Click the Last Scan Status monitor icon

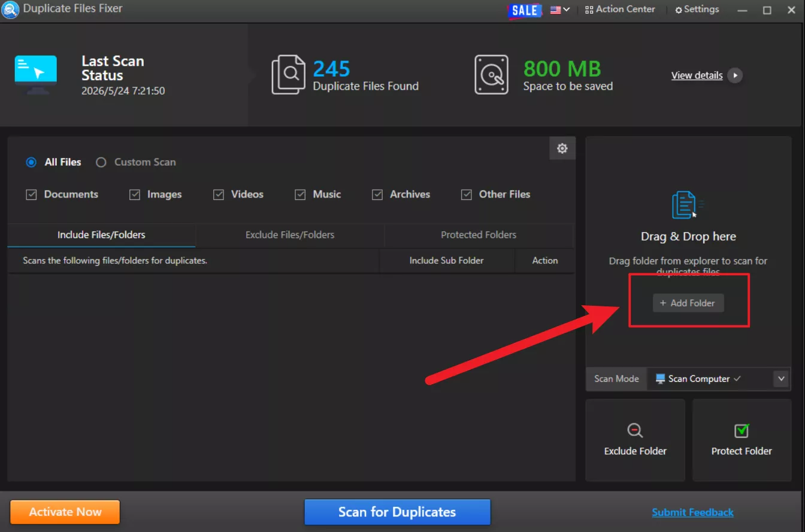[x=36, y=75]
